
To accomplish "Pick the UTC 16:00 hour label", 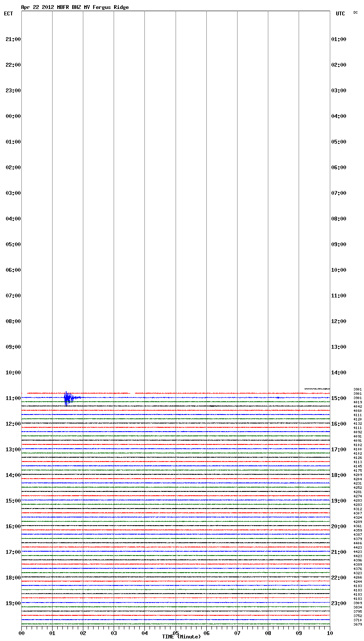I will [x=339, y=424].
